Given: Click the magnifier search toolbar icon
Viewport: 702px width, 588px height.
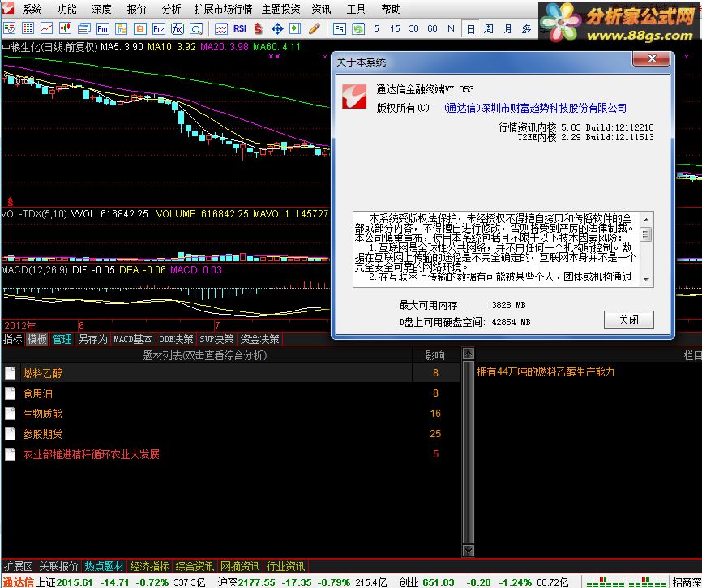Looking at the screenshot, I should [x=196, y=28].
